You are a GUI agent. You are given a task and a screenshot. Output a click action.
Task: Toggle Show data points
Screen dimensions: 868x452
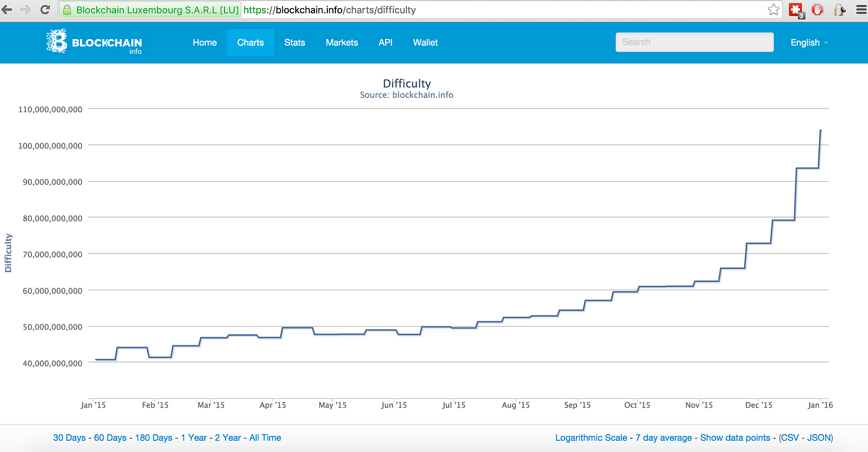(735, 438)
